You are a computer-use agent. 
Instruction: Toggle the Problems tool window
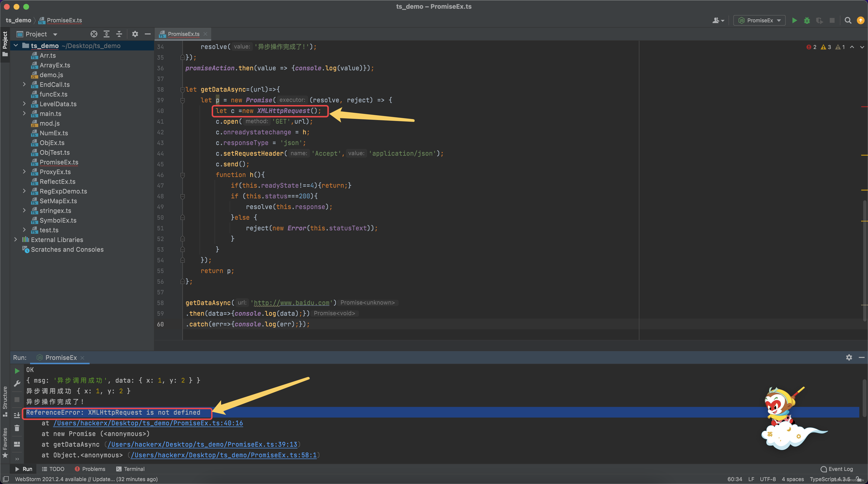pyautogui.click(x=90, y=469)
